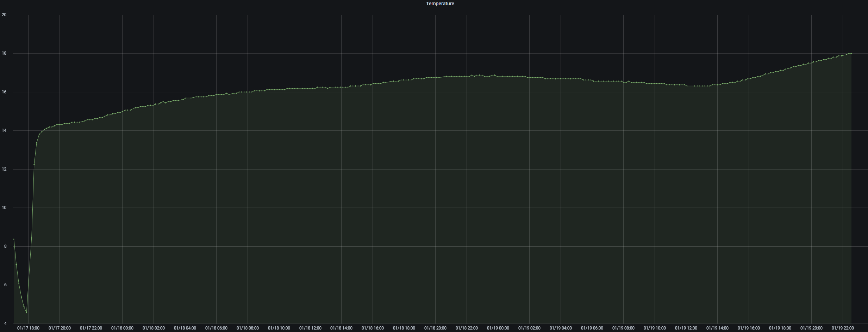This screenshot has height=332, width=868.
Task: Click the 01/18 02:00 time axis label
Action: point(154,328)
